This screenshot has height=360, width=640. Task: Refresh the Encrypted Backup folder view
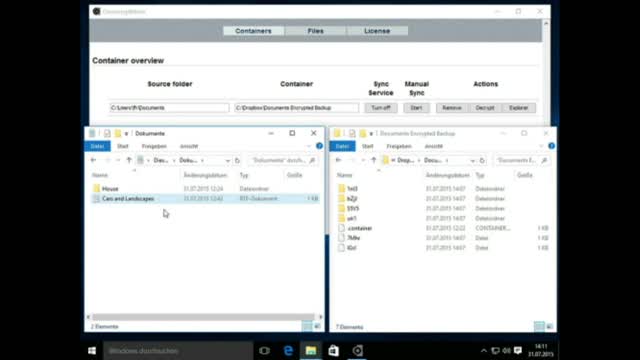(x=482, y=161)
